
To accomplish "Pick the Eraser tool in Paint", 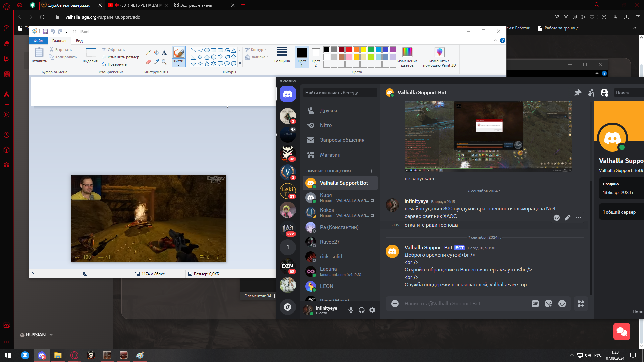I will [148, 62].
